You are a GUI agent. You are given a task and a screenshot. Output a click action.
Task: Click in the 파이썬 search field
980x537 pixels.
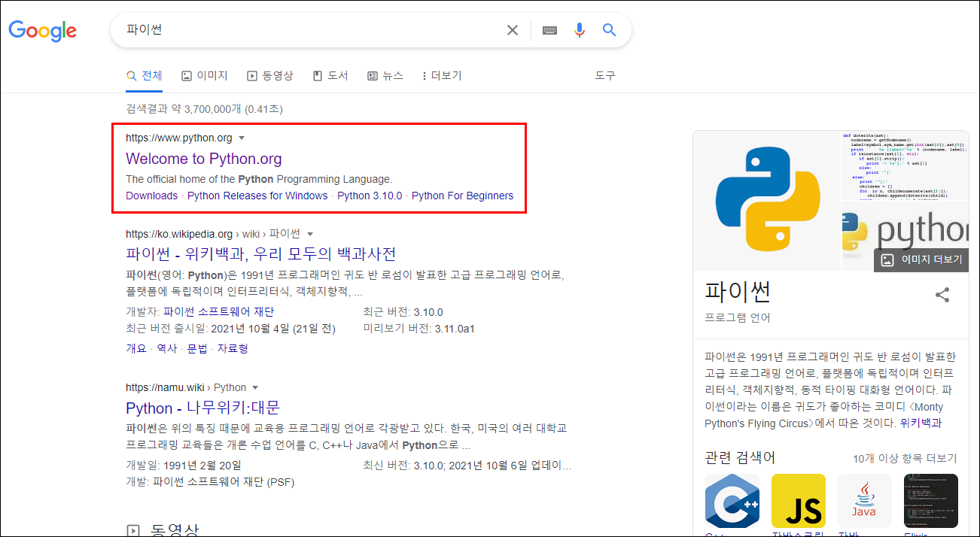[309, 30]
